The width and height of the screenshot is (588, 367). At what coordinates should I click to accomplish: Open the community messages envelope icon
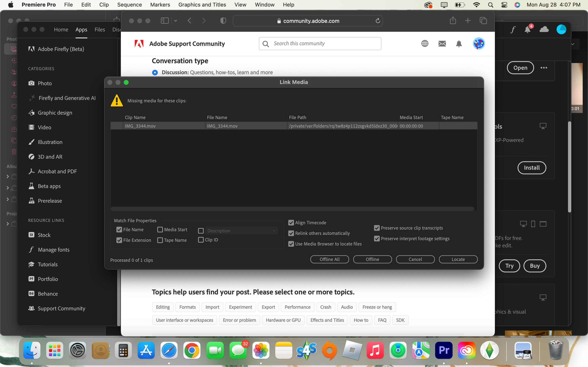coord(442,44)
